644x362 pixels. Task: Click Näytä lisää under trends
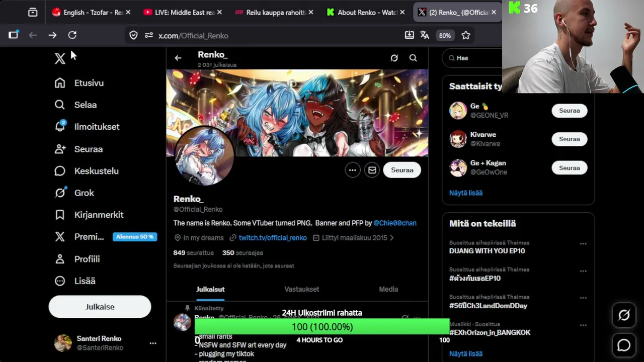coord(466,353)
